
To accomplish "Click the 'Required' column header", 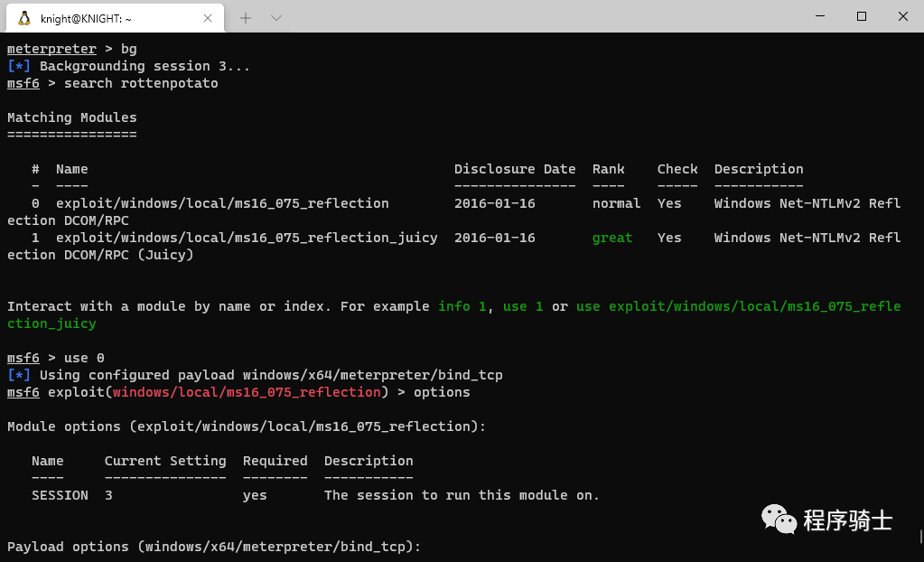I will pos(275,461).
